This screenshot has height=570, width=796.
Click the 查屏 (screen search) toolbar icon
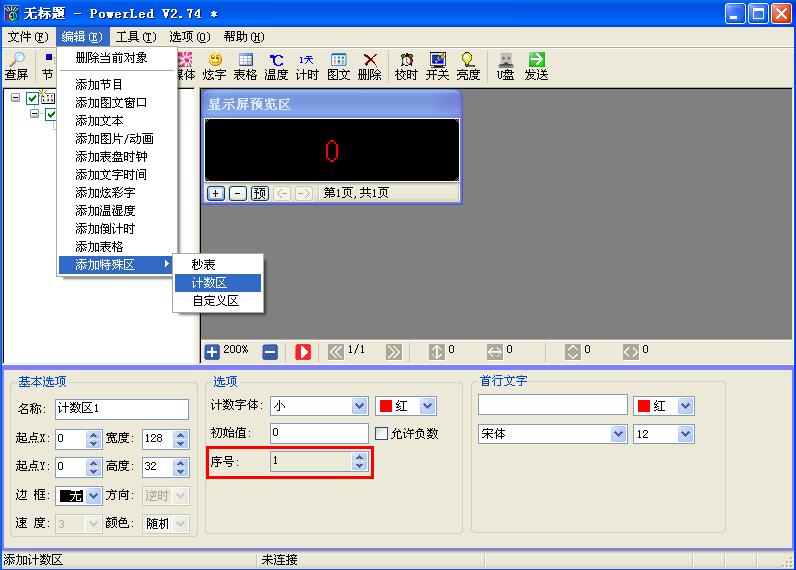(16, 66)
